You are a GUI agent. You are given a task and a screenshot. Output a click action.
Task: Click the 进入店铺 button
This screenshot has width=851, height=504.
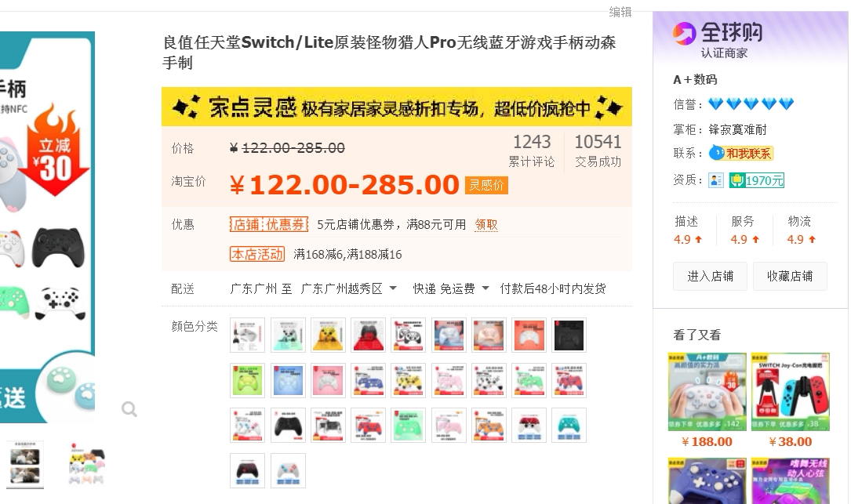pos(710,276)
